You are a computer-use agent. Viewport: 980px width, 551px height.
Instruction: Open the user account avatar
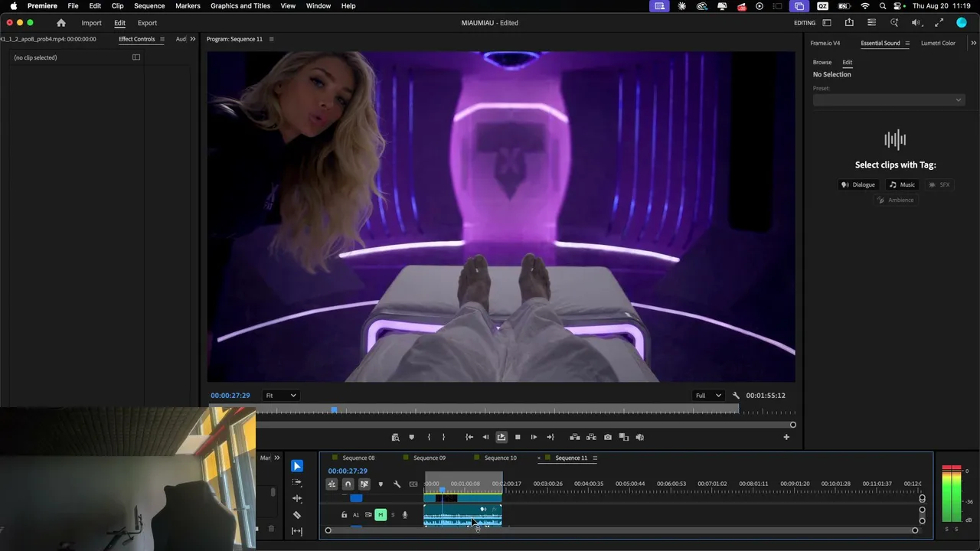[x=962, y=23]
